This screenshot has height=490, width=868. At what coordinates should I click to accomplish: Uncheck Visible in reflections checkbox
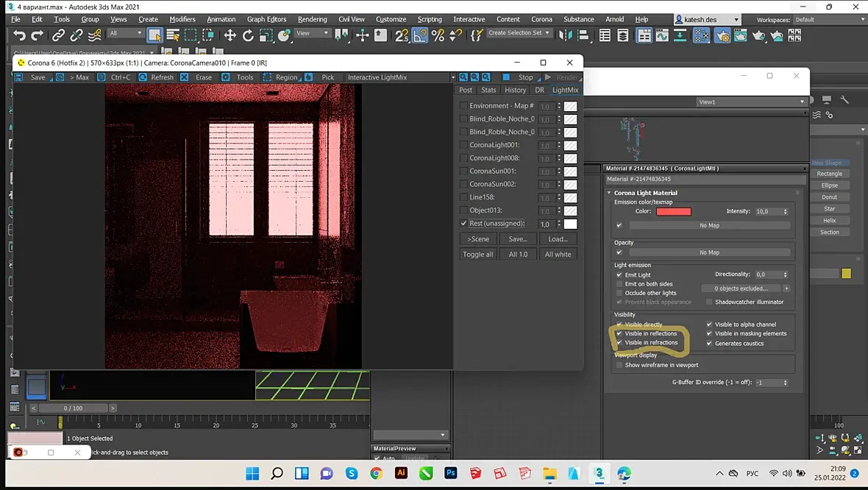619,334
